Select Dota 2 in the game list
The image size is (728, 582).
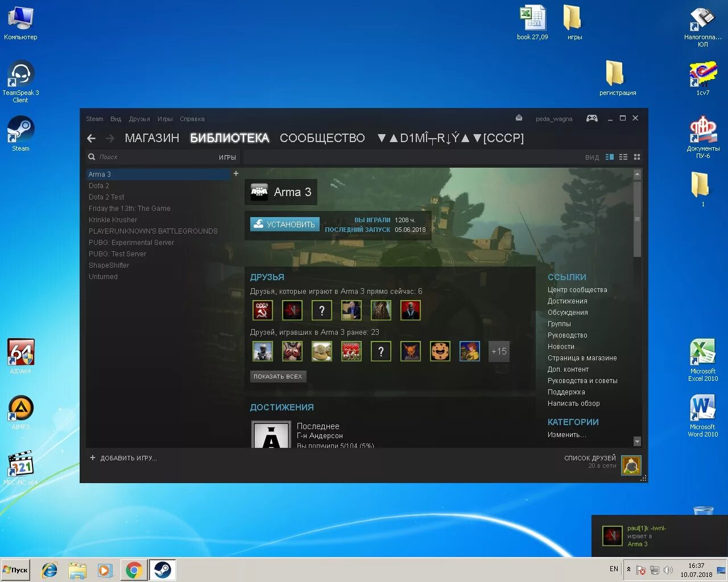158,186
